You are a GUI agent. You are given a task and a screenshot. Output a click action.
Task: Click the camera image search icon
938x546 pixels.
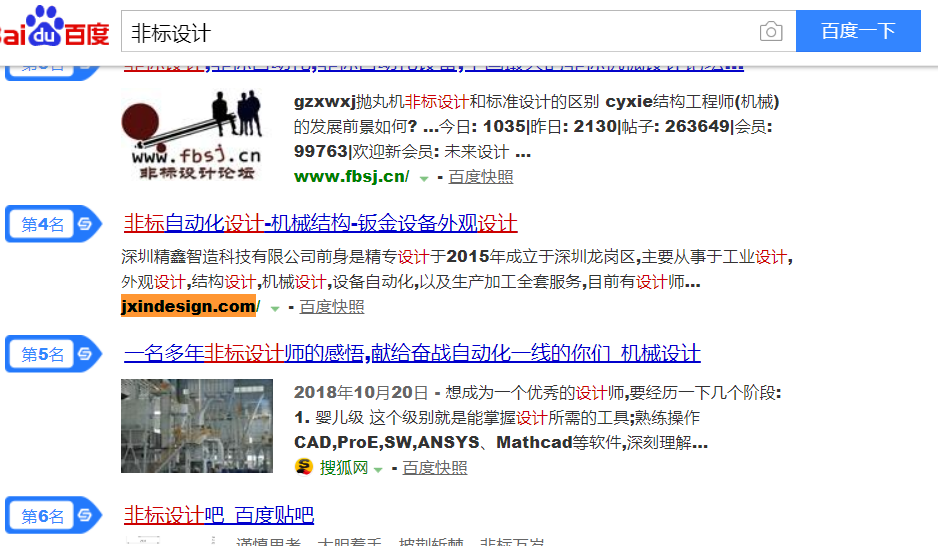[770, 31]
